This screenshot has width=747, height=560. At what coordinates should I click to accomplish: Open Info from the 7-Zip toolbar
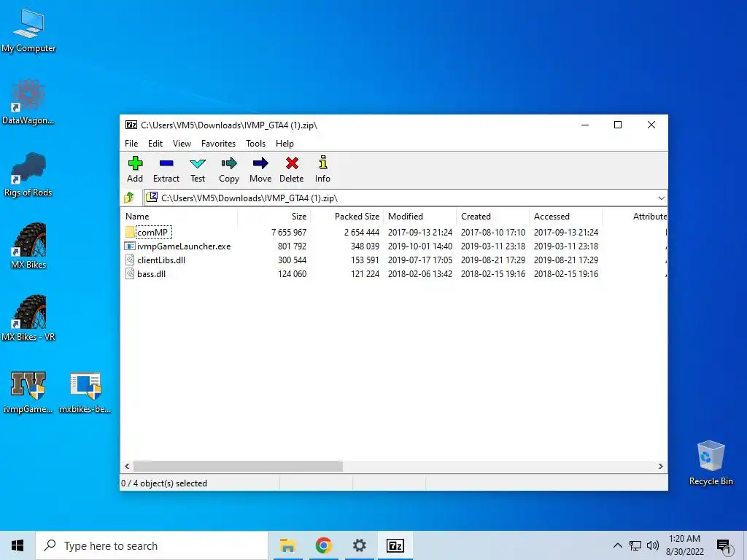[322, 169]
